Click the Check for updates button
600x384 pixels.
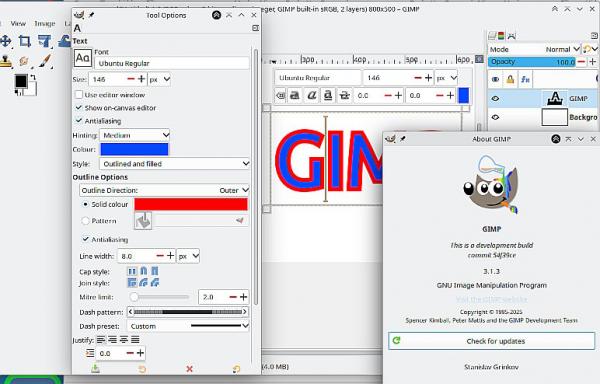492,341
